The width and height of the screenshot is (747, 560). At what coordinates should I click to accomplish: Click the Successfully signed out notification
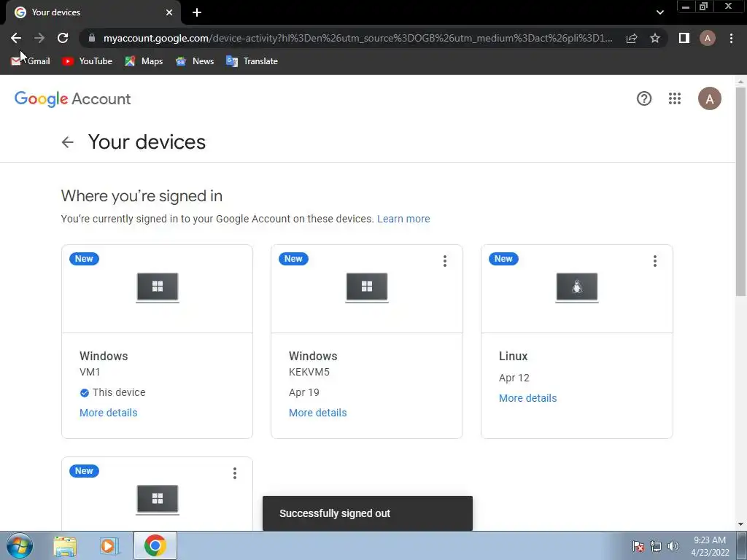click(368, 513)
